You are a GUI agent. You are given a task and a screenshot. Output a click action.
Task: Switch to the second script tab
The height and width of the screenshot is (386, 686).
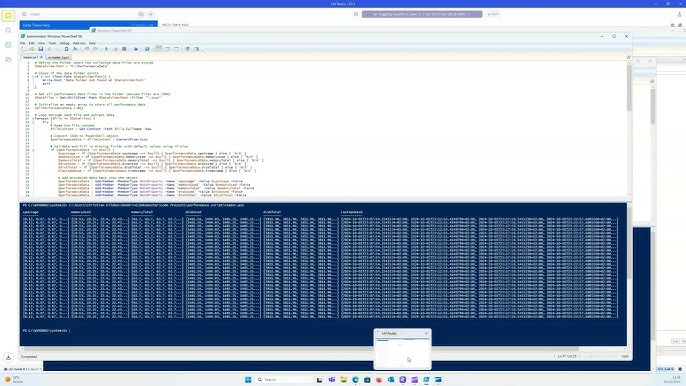(x=58, y=57)
